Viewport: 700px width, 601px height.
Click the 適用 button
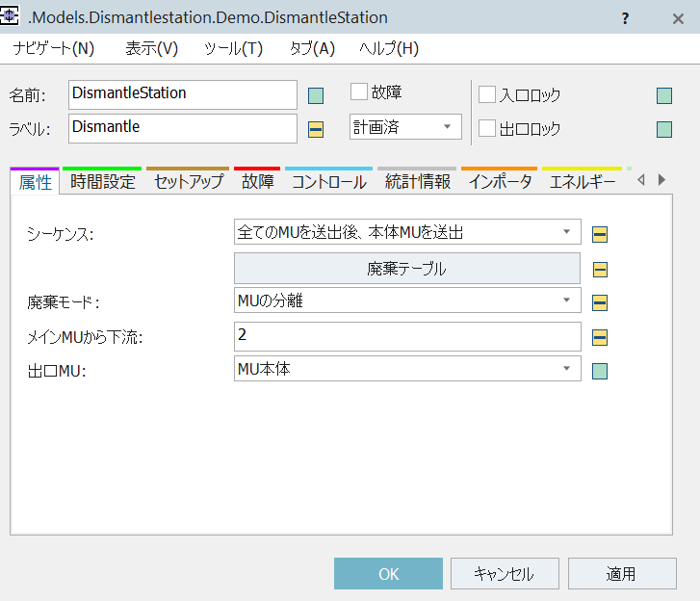622,573
